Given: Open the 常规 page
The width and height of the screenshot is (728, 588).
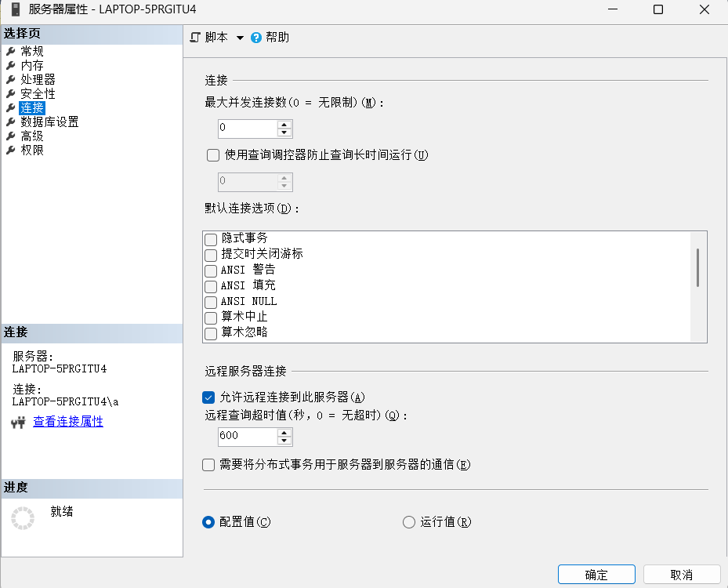Looking at the screenshot, I should pyautogui.click(x=32, y=51).
